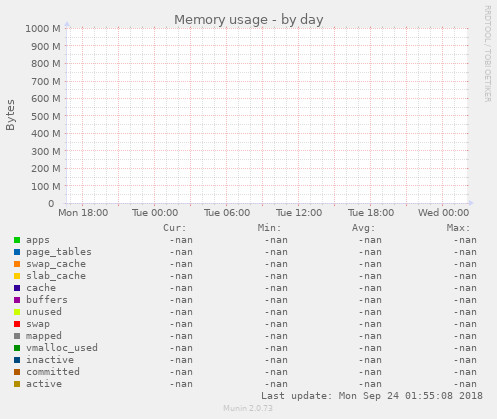Click the Min value for mapped
Screen dimensions: 497x419
tap(276, 336)
